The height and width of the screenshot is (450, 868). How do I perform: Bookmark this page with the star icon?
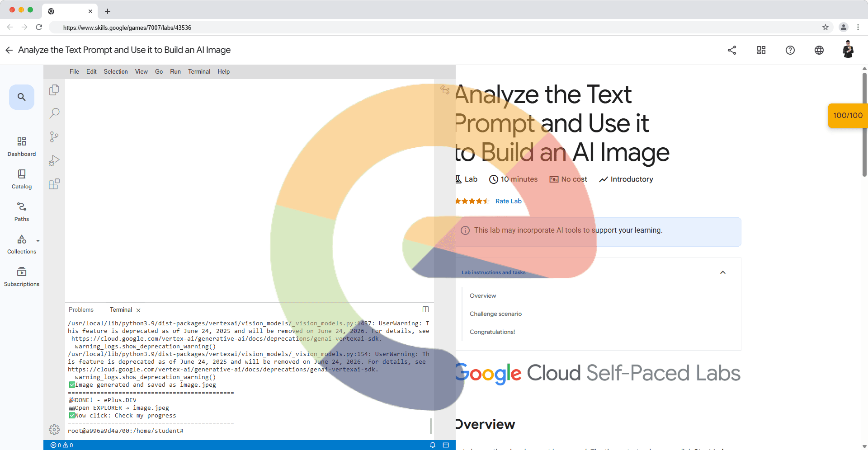pyautogui.click(x=826, y=28)
